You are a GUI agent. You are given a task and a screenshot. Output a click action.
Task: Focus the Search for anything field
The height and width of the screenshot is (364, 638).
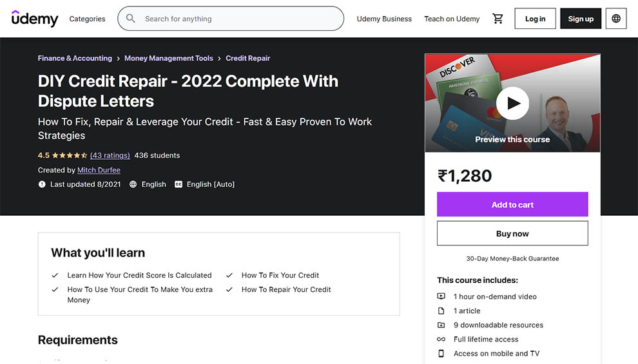tap(238, 19)
